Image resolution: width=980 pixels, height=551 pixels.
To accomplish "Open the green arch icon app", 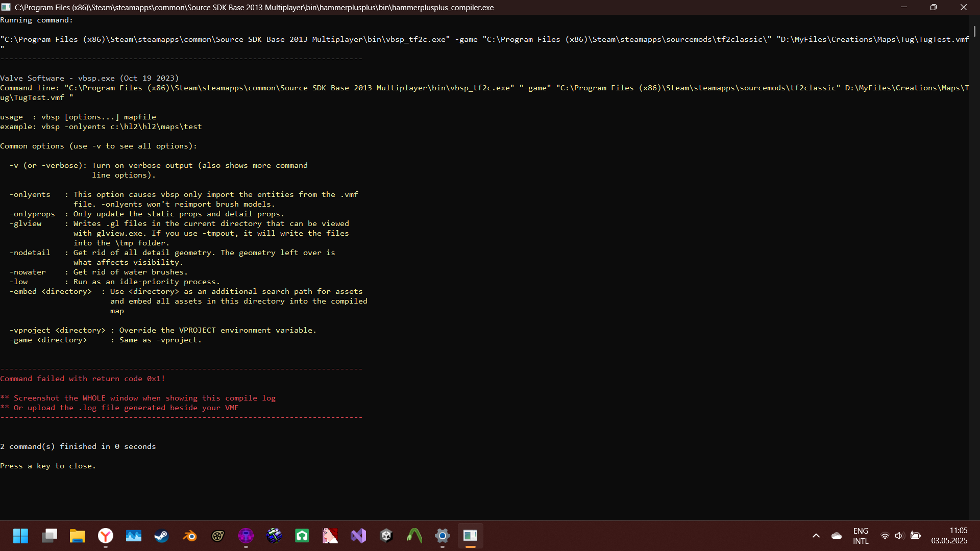I will [414, 536].
